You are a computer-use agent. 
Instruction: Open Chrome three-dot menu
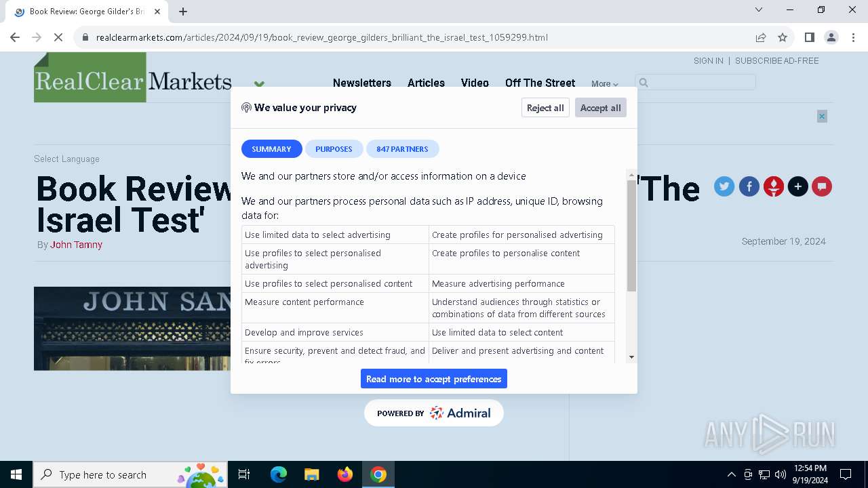pos(852,37)
